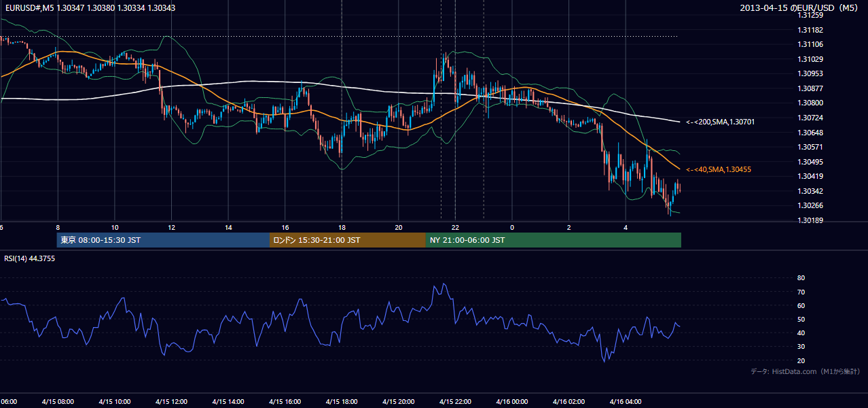Click hour label 22 under the candlestick chart
The image size is (868, 408).
pos(456,227)
